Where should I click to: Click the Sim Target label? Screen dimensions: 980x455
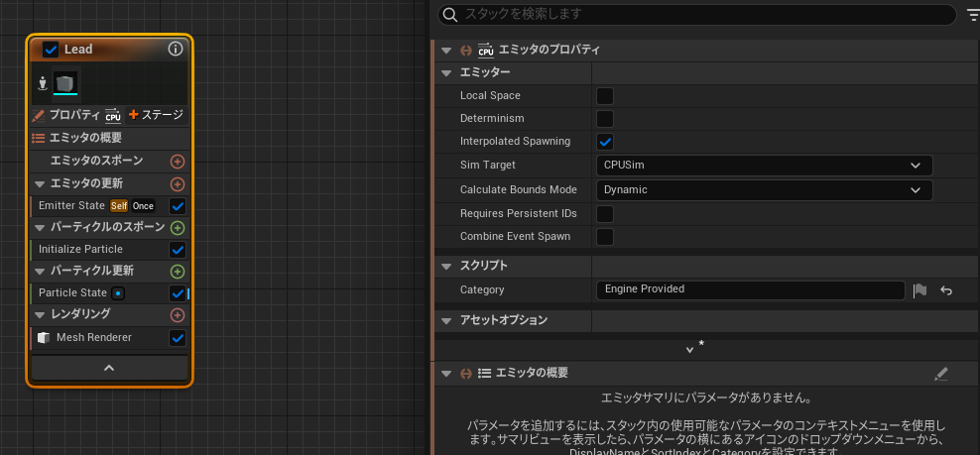[487, 165]
